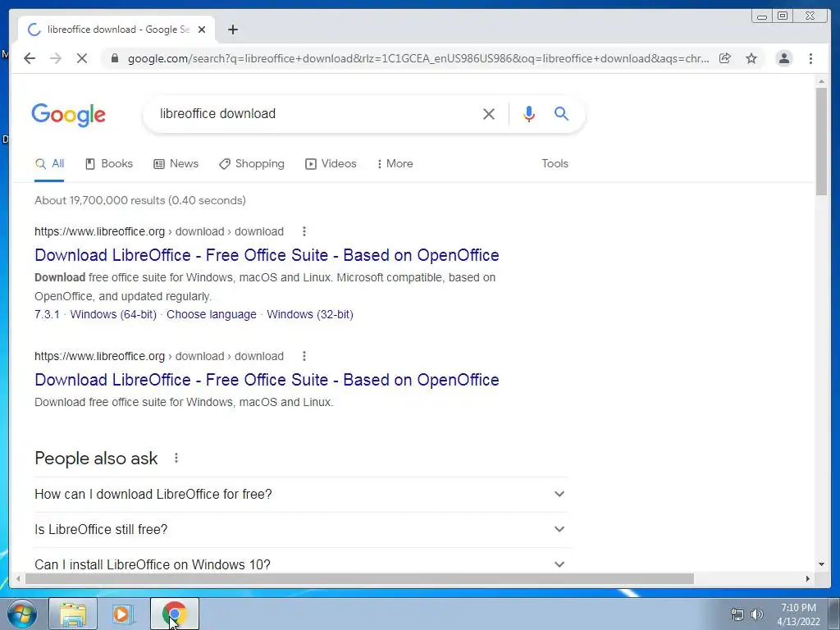This screenshot has width=840, height=630.
Task: Bookmark this page with the star icon
Action: coord(751,58)
